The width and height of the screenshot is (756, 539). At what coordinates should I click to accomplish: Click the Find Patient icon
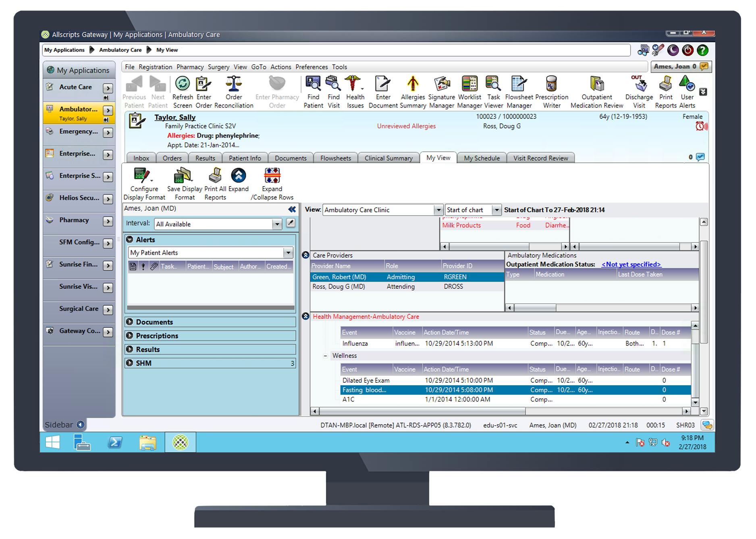tap(313, 83)
